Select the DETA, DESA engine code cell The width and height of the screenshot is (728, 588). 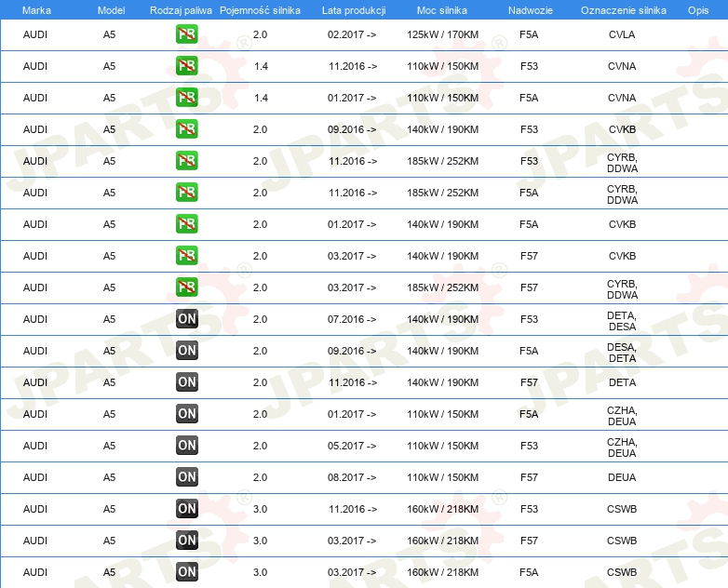tap(622, 321)
